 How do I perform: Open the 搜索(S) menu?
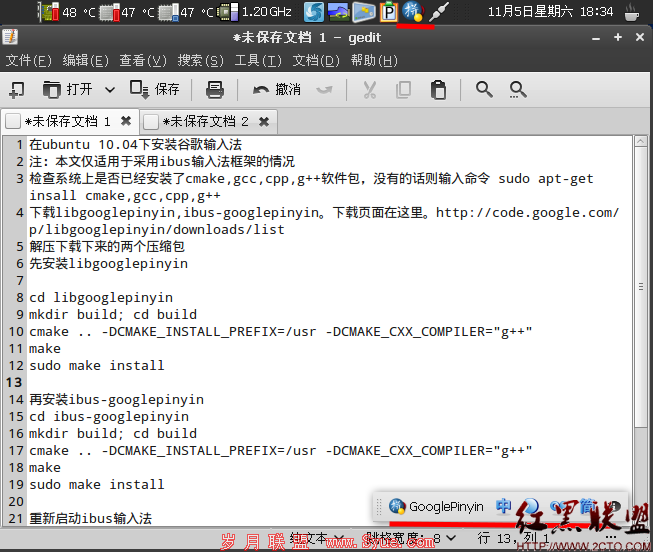coord(200,61)
